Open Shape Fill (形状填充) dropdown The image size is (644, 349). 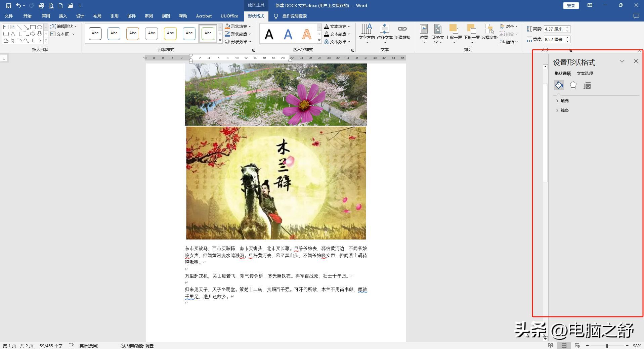pyautogui.click(x=238, y=26)
